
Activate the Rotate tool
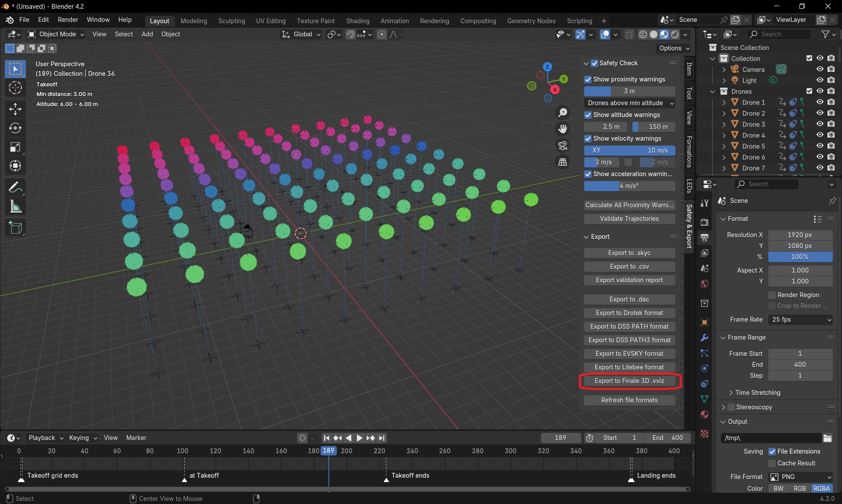(x=15, y=128)
